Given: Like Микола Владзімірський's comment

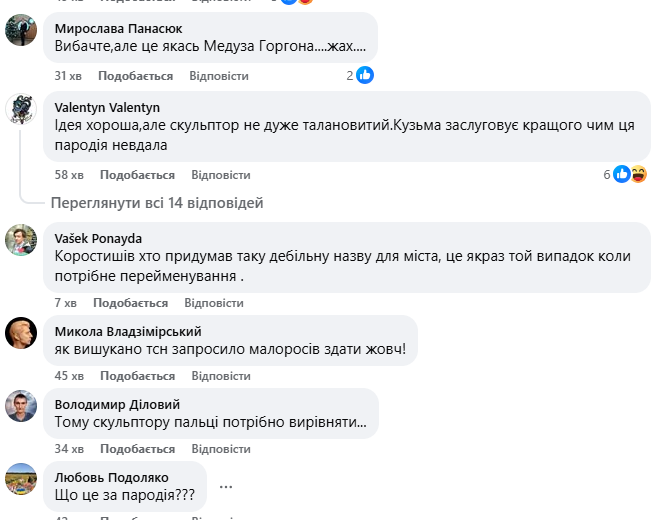Looking at the screenshot, I should coord(136,376).
